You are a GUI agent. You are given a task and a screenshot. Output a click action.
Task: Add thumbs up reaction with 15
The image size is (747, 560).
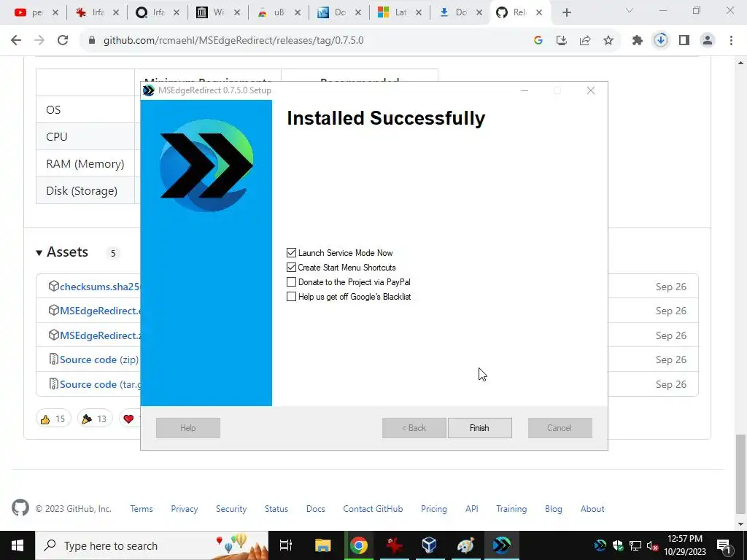click(x=53, y=419)
